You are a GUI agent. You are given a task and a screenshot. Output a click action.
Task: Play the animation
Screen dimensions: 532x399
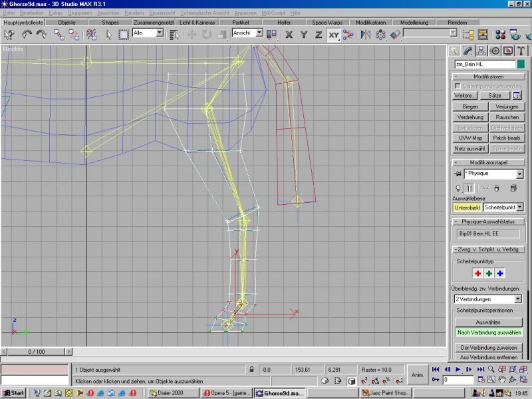tap(458, 369)
